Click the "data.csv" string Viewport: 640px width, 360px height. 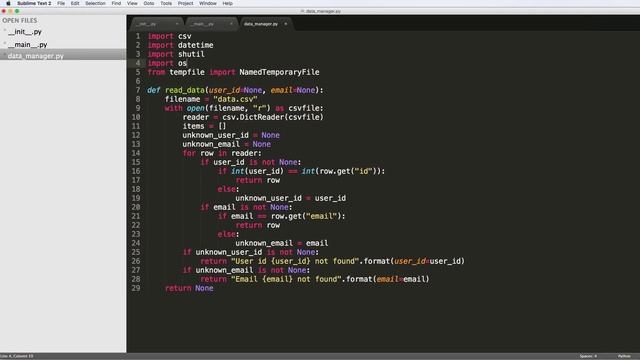pos(235,99)
